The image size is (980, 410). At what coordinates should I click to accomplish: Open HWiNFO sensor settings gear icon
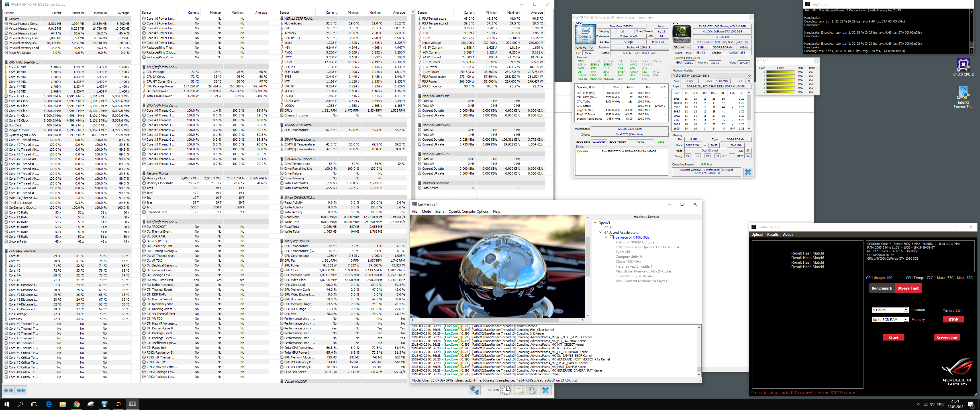click(x=532, y=390)
